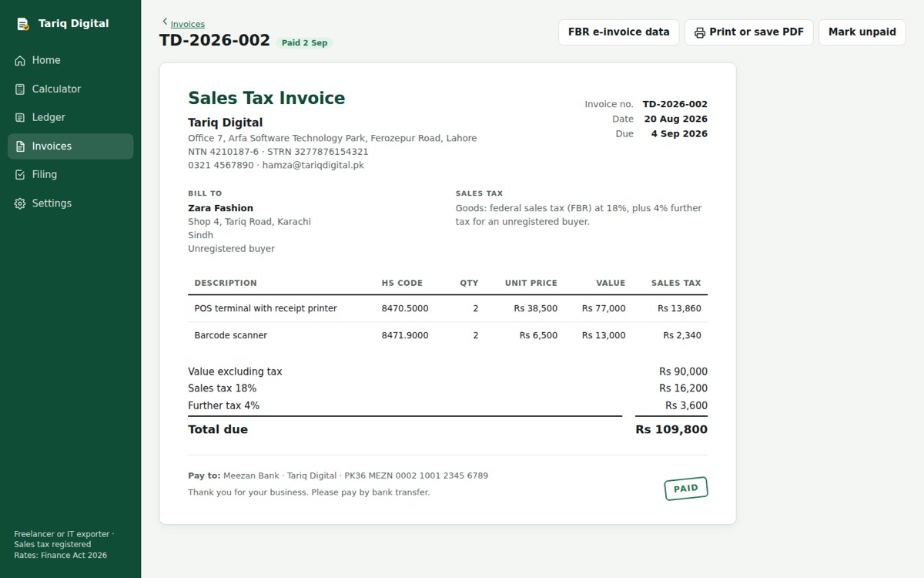Click the Unregistered buyer text
The image size is (924, 578).
231,249
